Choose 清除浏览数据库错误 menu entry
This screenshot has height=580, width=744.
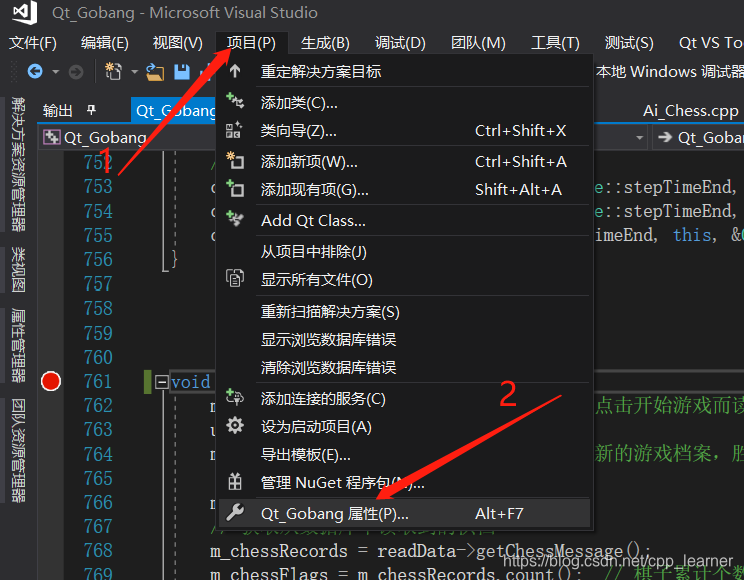point(403,368)
